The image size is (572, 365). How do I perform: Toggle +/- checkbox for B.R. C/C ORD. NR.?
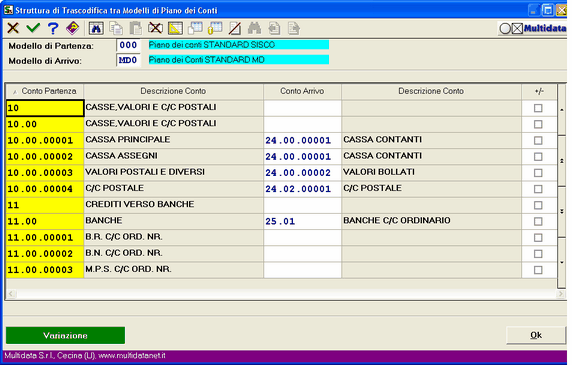[x=538, y=238]
